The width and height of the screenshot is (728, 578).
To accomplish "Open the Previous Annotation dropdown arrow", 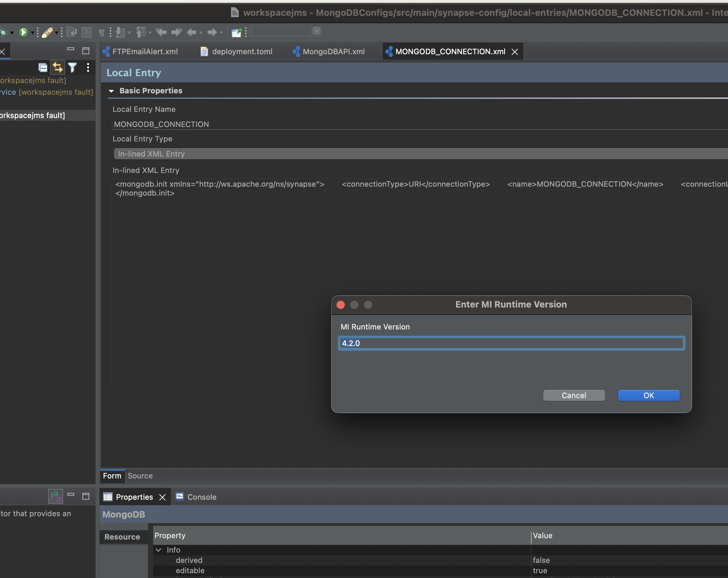I will tap(150, 33).
